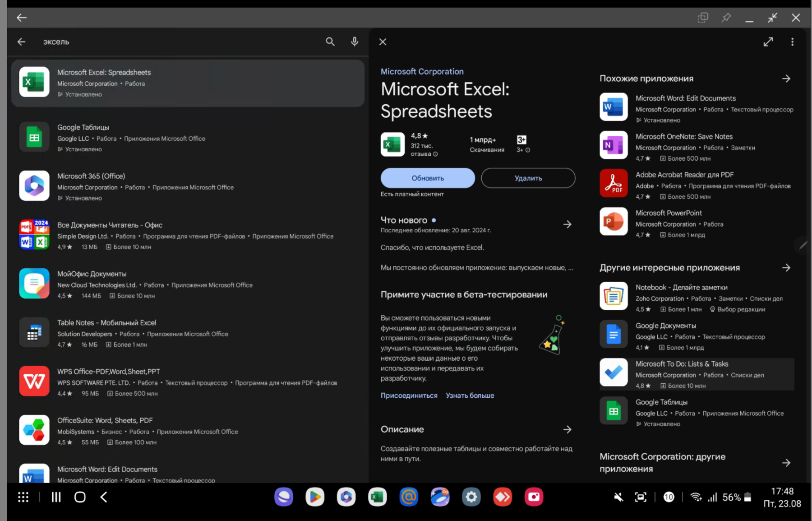
Task: Click the search magnifier icon
Action: coord(330,42)
